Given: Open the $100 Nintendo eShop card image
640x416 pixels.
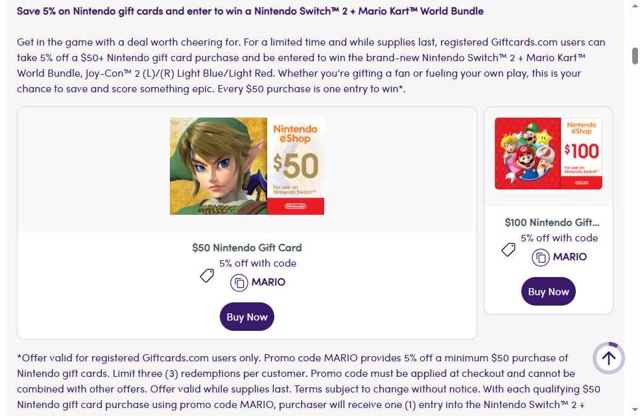Looking at the screenshot, I should point(548,153).
